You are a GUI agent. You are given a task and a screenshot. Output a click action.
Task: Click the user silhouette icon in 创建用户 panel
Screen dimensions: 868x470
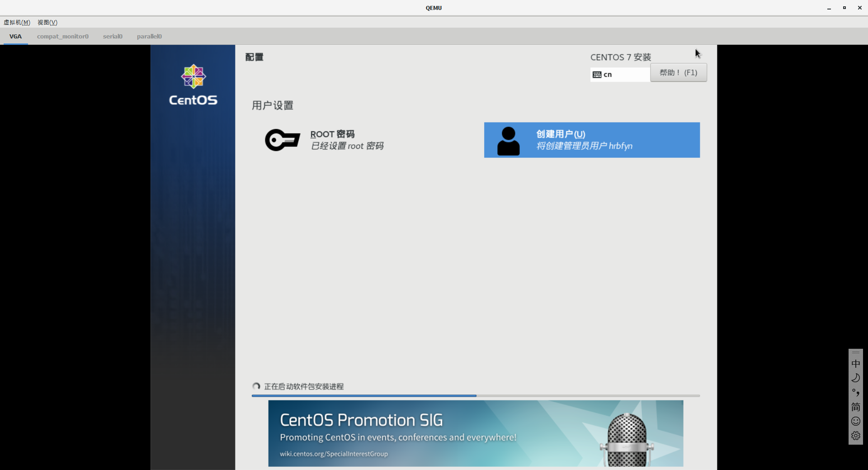509,140
